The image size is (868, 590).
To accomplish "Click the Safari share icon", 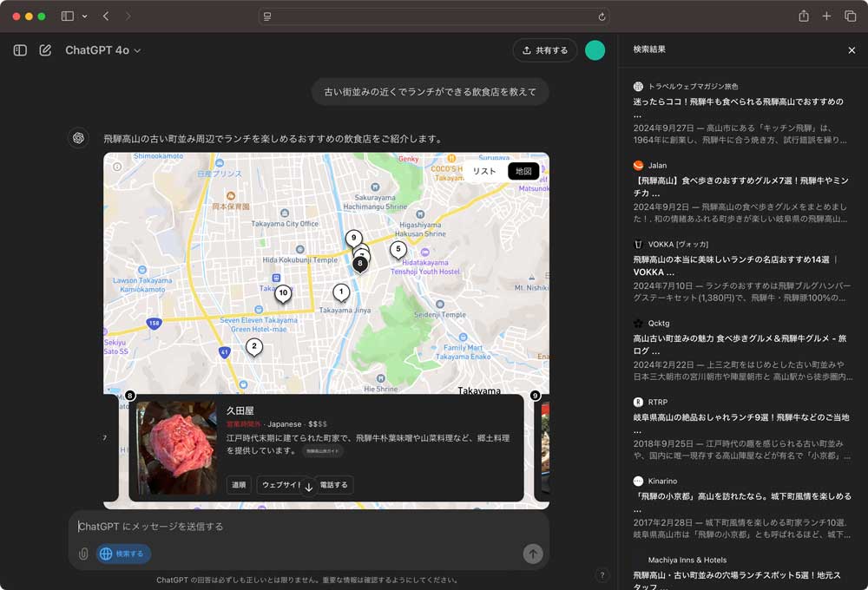I will click(804, 16).
